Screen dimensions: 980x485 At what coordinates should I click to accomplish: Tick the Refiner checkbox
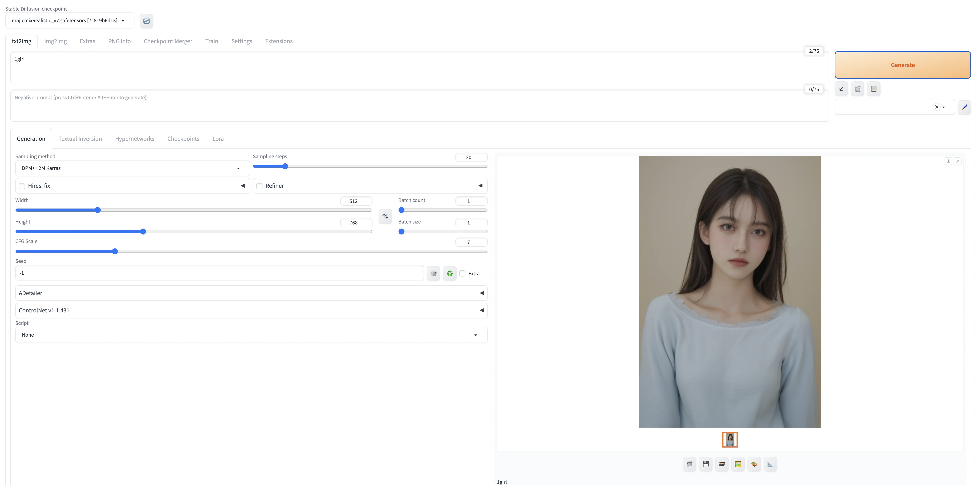pyautogui.click(x=259, y=186)
